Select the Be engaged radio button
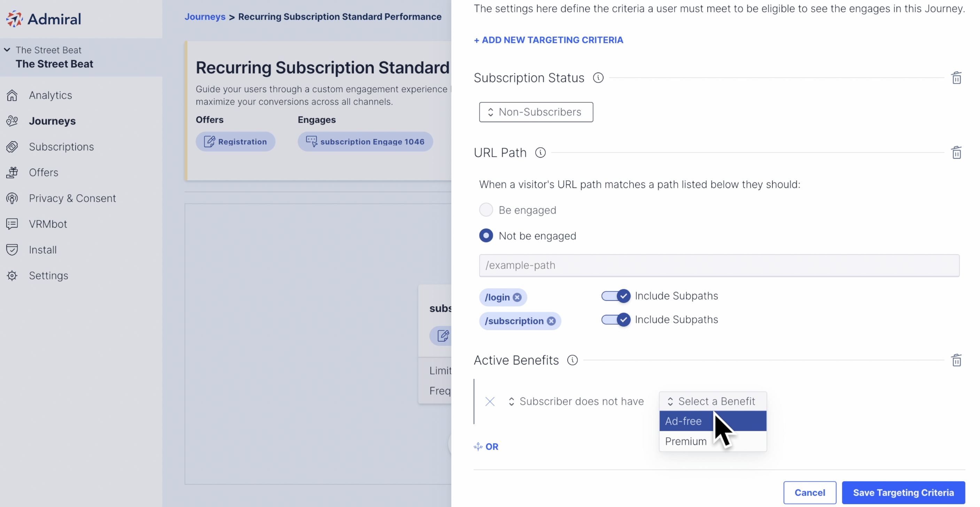980x507 pixels. [486, 210]
